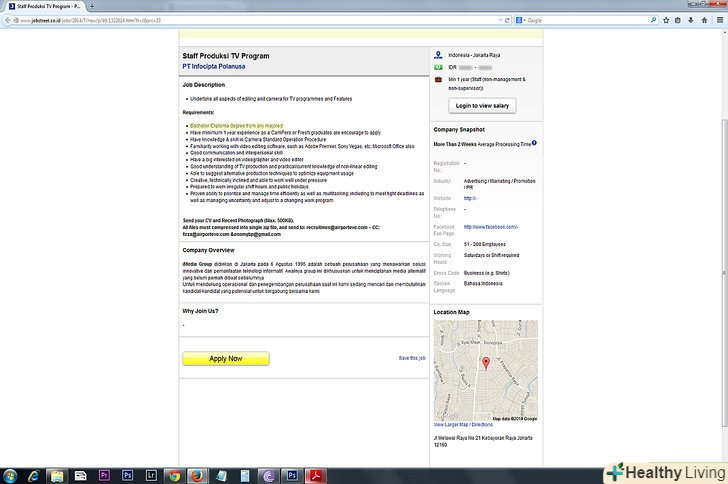Click the red marker on the map
The height and width of the screenshot is (484, 728).
(486, 363)
